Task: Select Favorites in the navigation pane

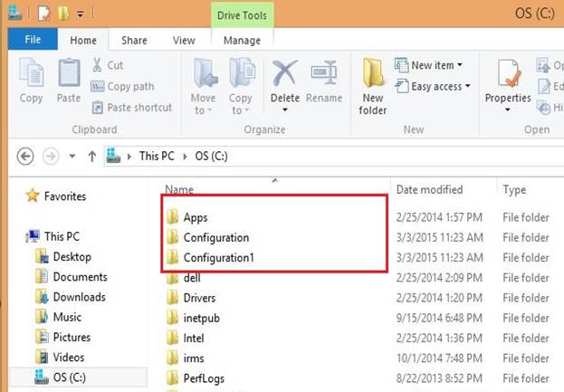Action: point(65,196)
